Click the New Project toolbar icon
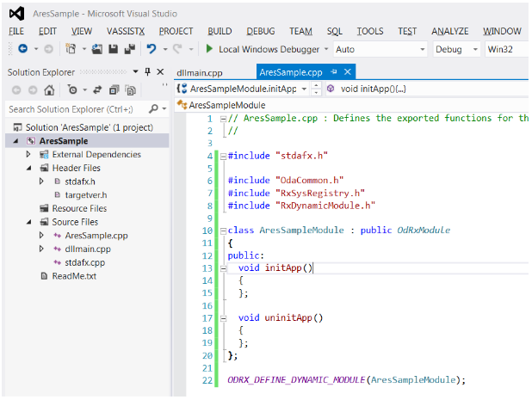 [x=71, y=49]
